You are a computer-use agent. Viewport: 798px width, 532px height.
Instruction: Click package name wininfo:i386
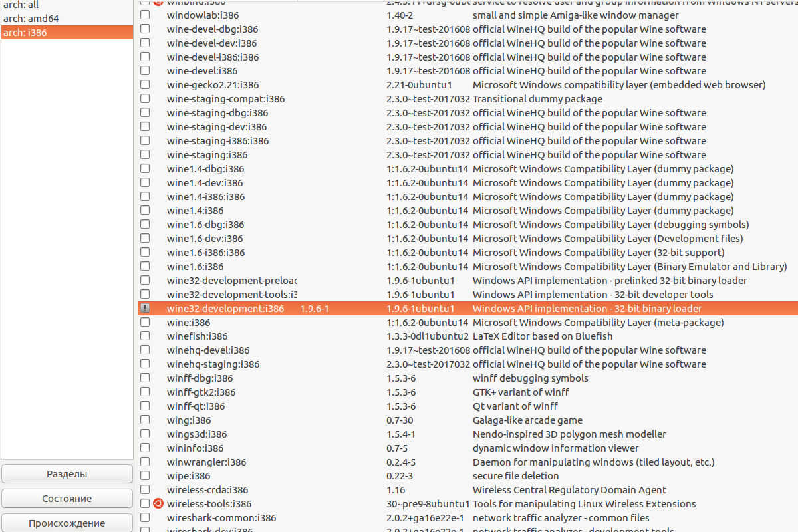[196, 448]
